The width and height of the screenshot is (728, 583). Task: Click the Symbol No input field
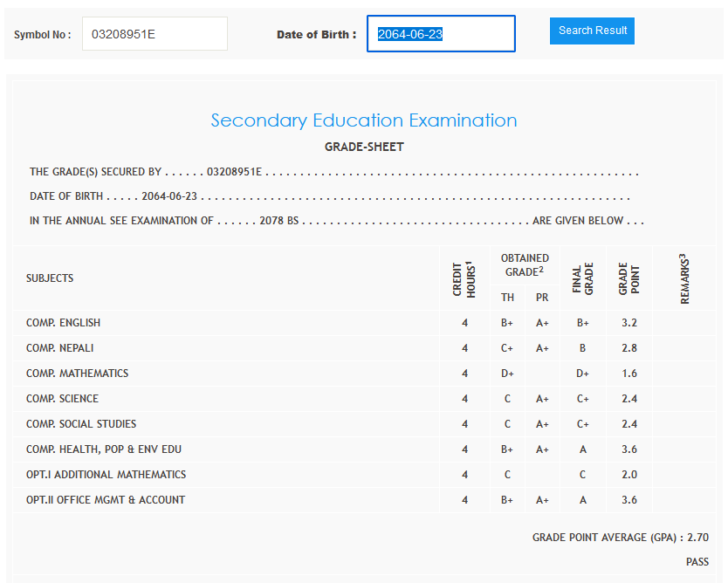coord(155,34)
